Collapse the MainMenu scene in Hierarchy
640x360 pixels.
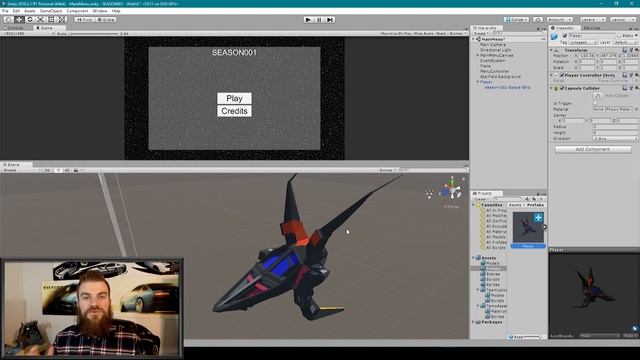(473, 39)
